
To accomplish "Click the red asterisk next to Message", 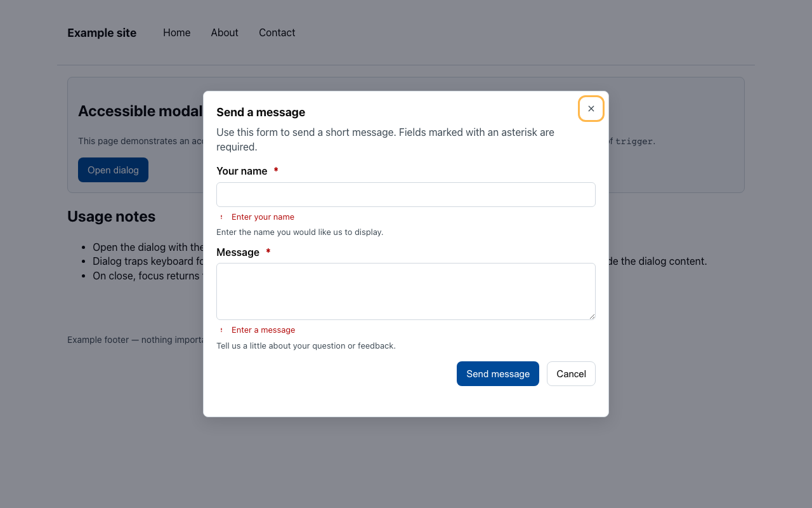I will pyautogui.click(x=268, y=251).
